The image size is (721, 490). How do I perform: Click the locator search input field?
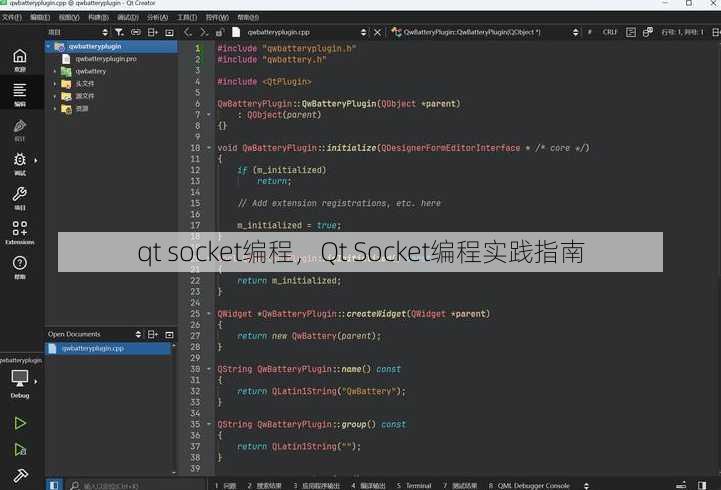coord(136,485)
